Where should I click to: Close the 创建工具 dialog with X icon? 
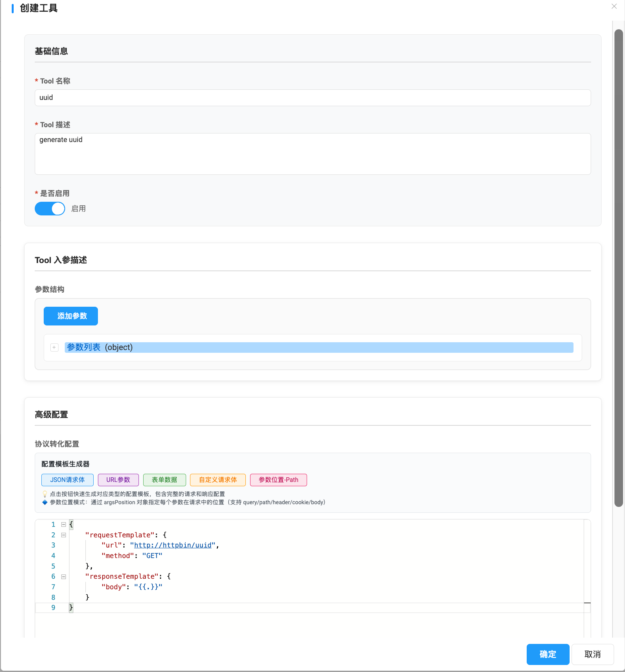tap(614, 6)
